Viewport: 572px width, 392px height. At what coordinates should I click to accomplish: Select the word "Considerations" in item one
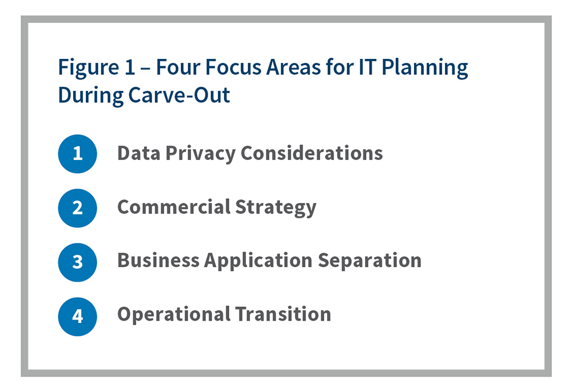312,153
